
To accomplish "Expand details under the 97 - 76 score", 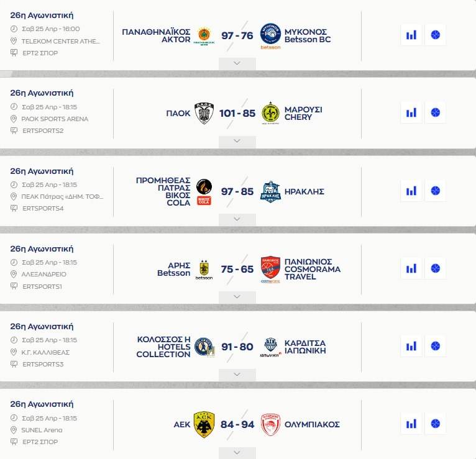I will pos(237,63).
